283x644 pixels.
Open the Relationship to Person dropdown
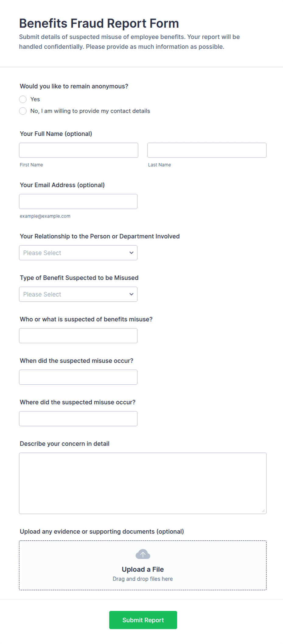tap(78, 253)
